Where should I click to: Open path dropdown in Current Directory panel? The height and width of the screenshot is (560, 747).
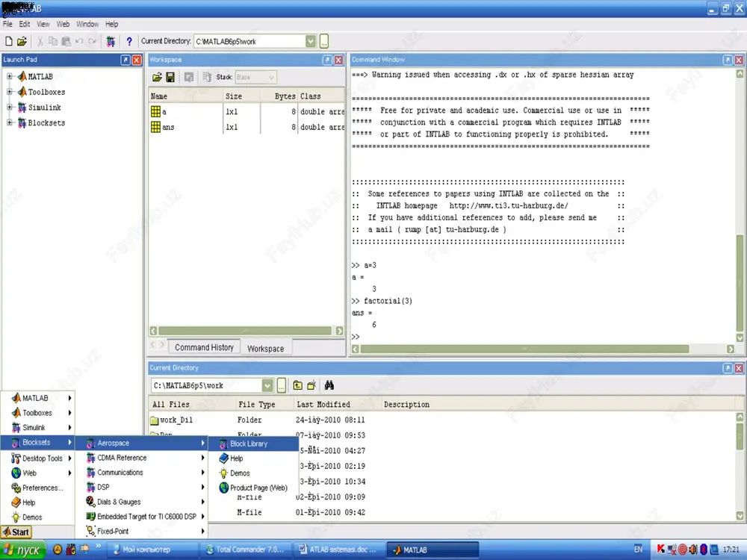point(267,385)
